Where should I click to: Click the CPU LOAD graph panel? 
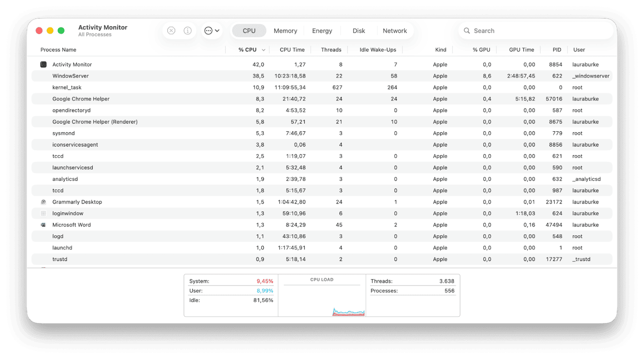coord(322,296)
